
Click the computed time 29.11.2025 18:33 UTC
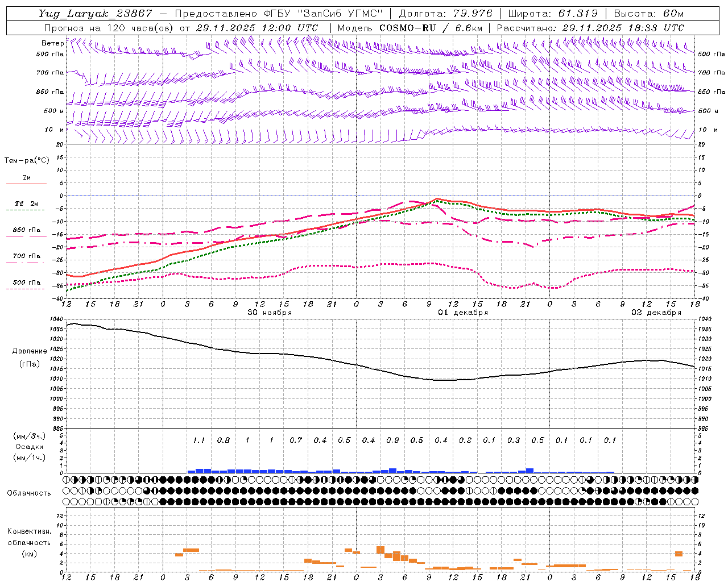tap(623, 28)
